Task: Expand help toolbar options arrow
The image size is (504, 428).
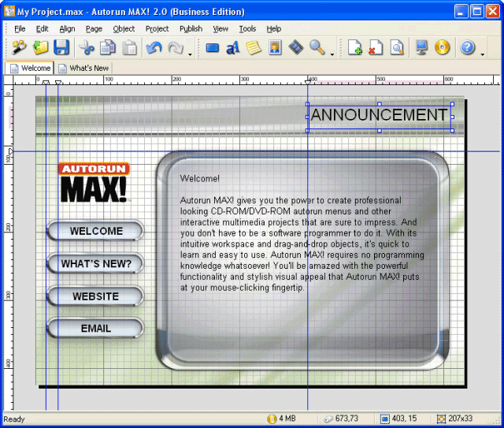Action: point(483,54)
